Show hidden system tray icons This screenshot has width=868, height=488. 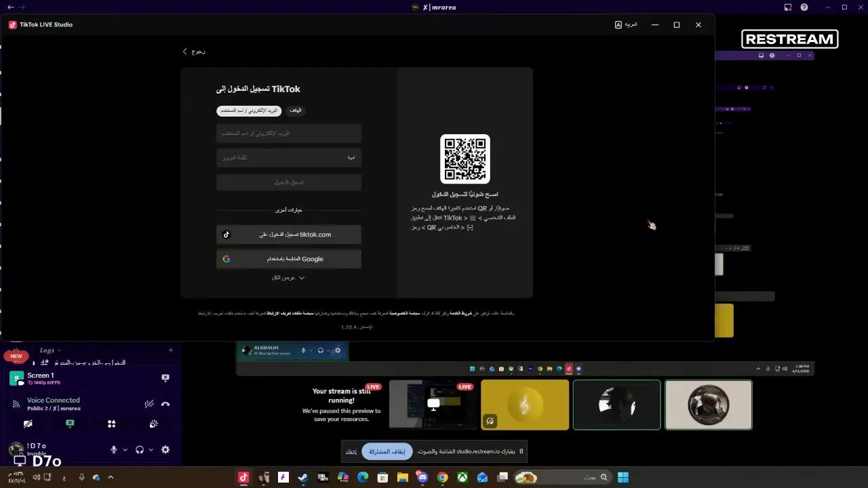111,477
